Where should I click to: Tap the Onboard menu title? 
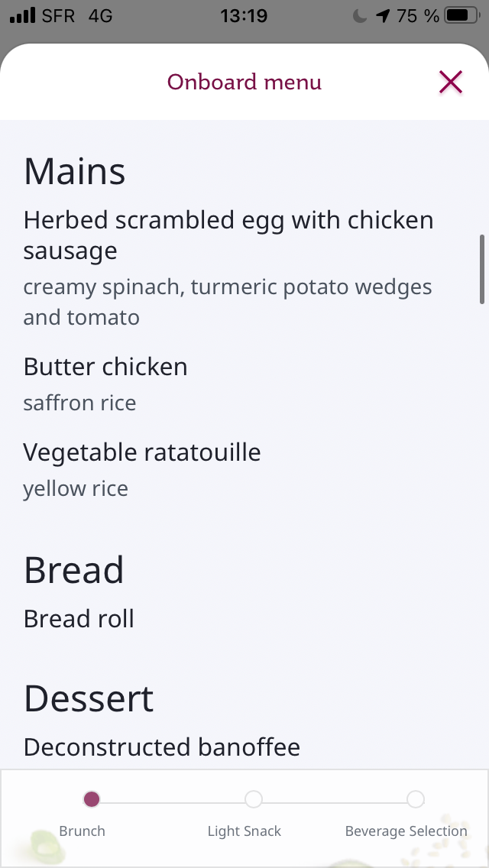click(x=244, y=82)
